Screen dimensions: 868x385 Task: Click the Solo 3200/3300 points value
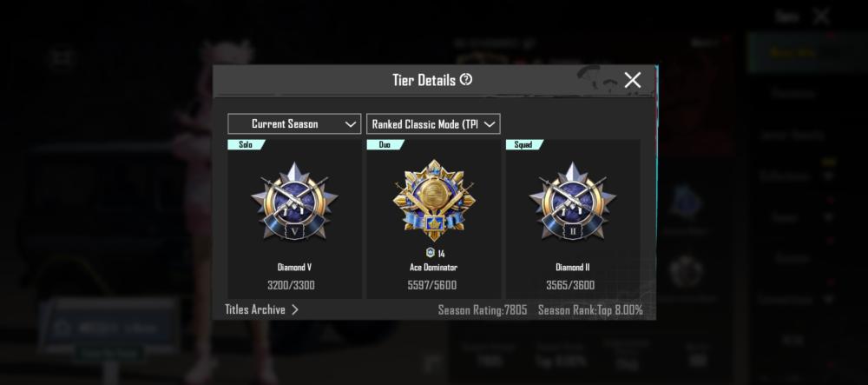pyautogui.click(x=291, y=286)
